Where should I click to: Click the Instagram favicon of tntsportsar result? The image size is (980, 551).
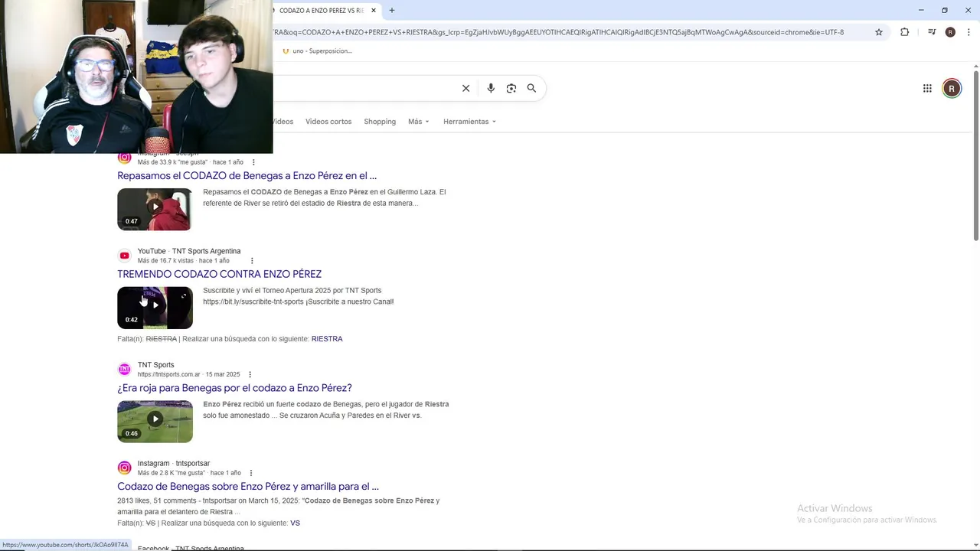click(x=124, y=468)
